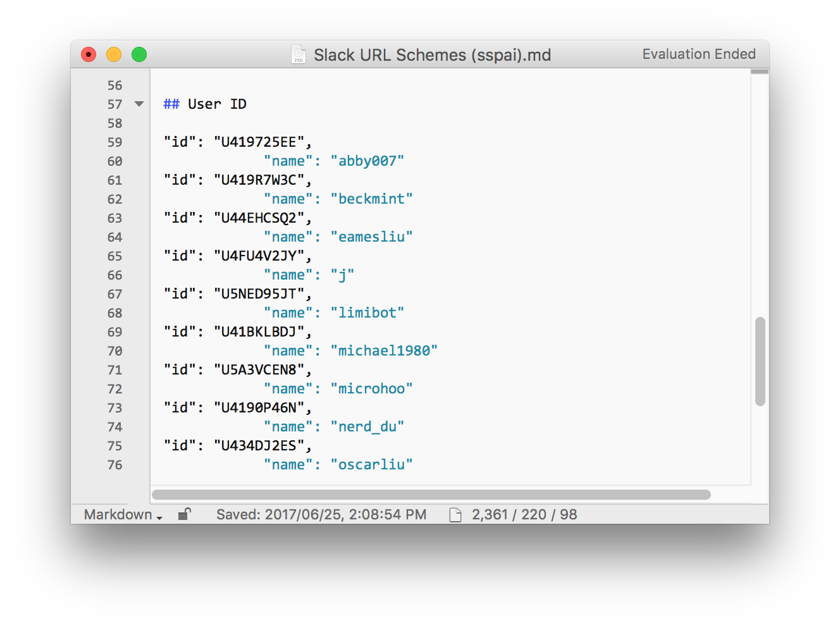Close the window with red button

pyautogui.click(x=89, y=55)
